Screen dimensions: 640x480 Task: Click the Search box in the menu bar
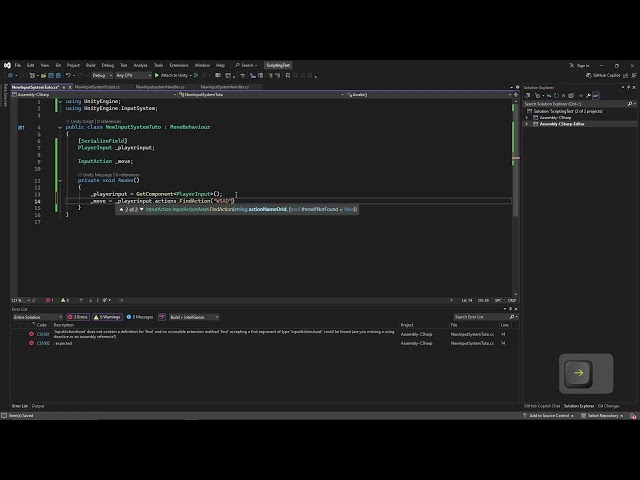pyautogui.click(x=246, y=65)
